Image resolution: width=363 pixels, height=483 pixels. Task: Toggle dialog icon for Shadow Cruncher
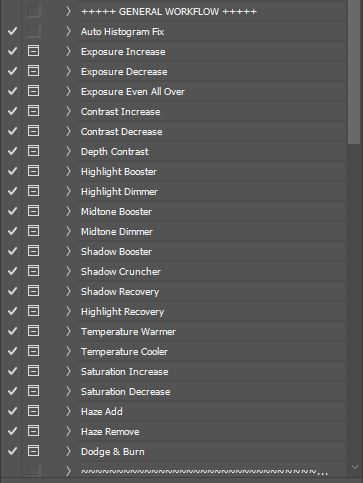pyautogui.click(x=33, y=271)
